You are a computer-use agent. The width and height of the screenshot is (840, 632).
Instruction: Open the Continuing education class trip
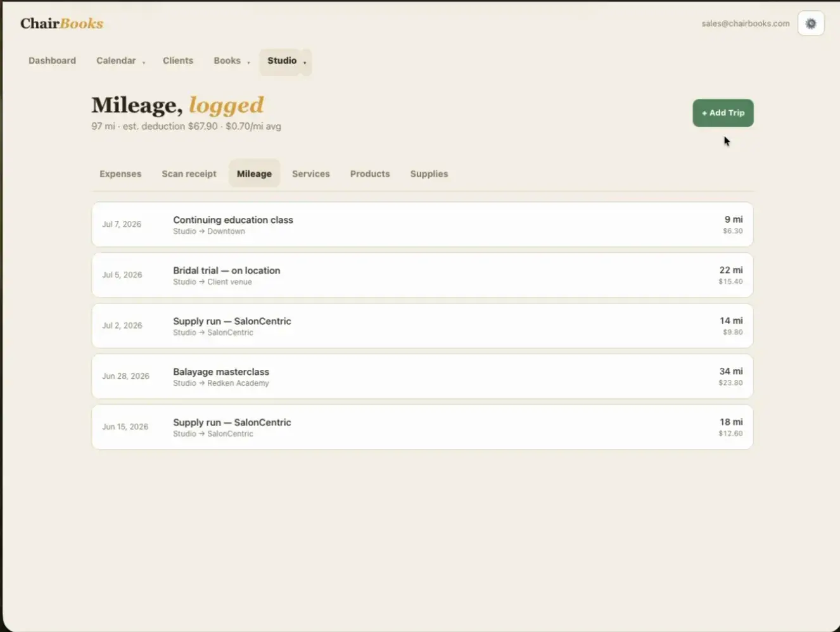(423, 225)
